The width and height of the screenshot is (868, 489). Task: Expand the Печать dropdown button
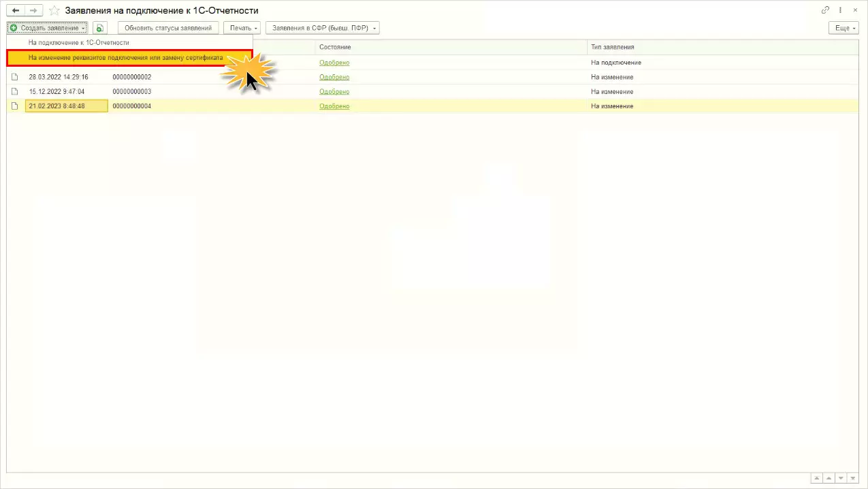pyautogui.click(x=242, y=28)
